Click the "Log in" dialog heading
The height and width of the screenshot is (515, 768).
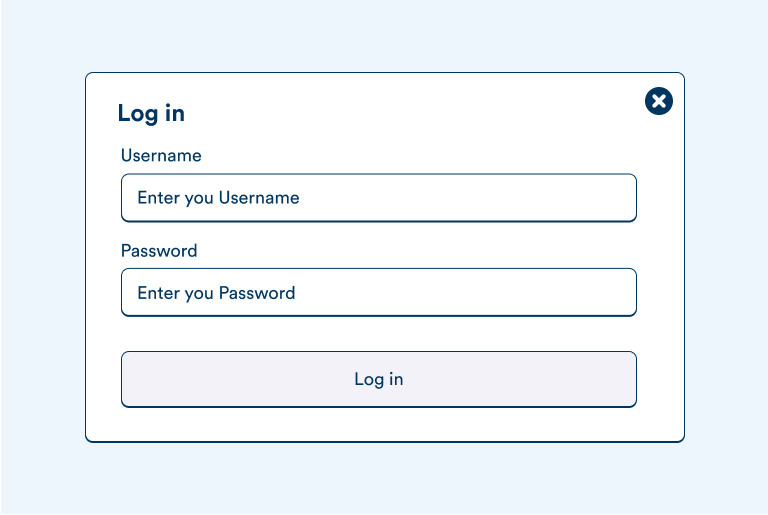coord(151,114)
